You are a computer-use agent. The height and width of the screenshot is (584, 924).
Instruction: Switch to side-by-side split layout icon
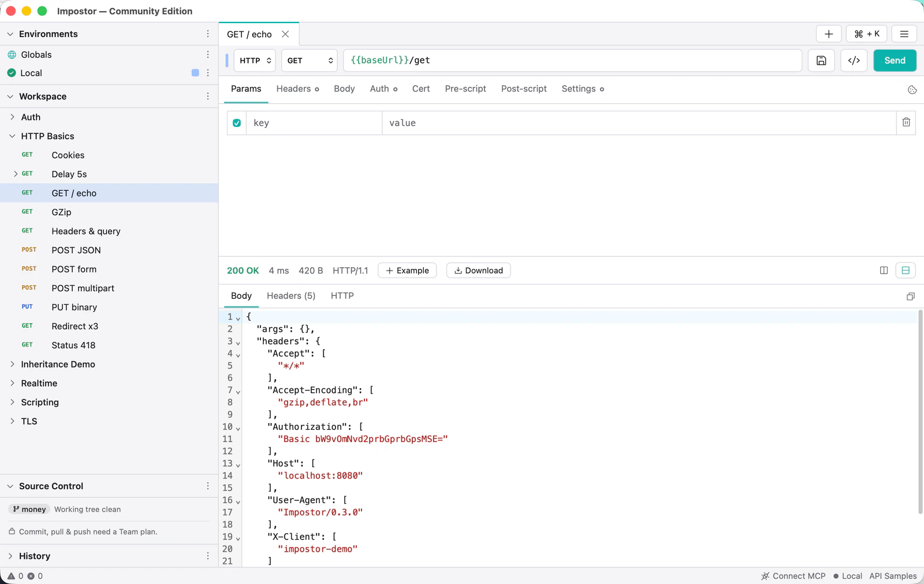click(x=884, y=271)
